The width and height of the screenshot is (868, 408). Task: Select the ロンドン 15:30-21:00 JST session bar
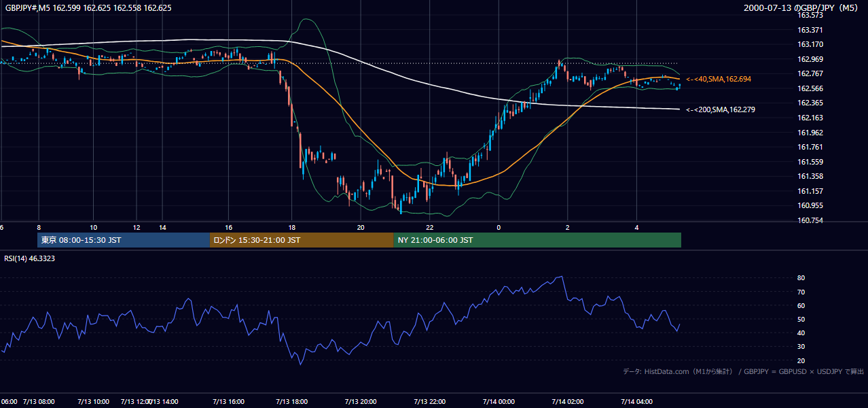point(302,240)
